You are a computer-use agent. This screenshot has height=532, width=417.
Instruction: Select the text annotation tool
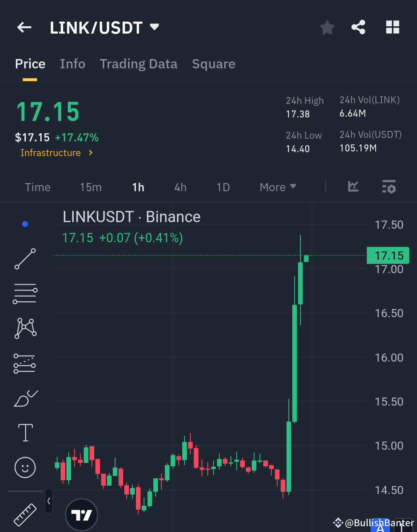pyautogui.click(x=25, y=433)
